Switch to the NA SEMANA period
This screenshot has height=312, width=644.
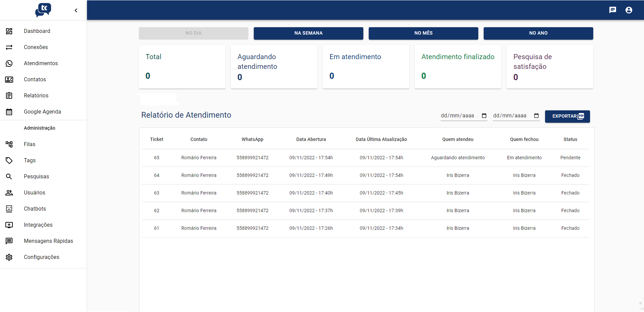click(x=308, y=33)
